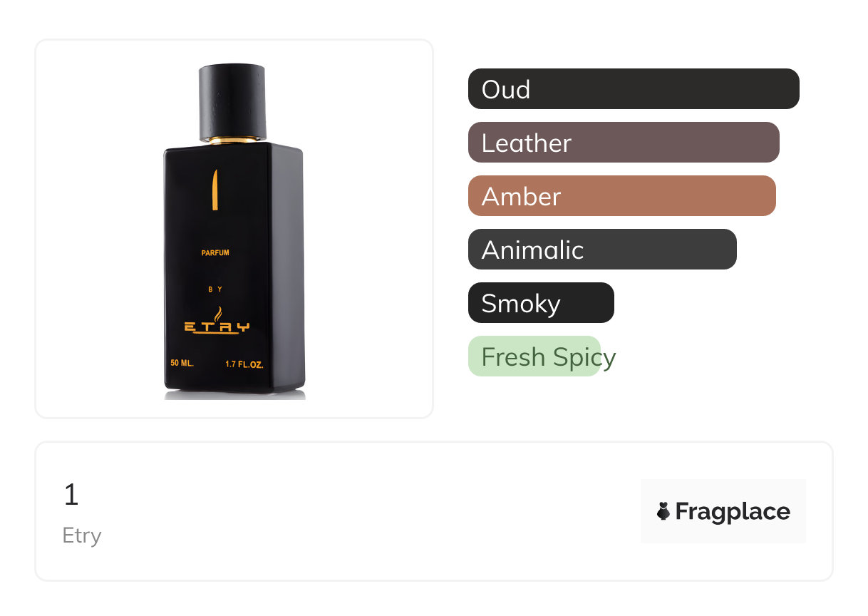Click the bottom fragrance info card
The height and width of the screenshot is (616, 868).
pyautogui.click(x=434, y=511)
